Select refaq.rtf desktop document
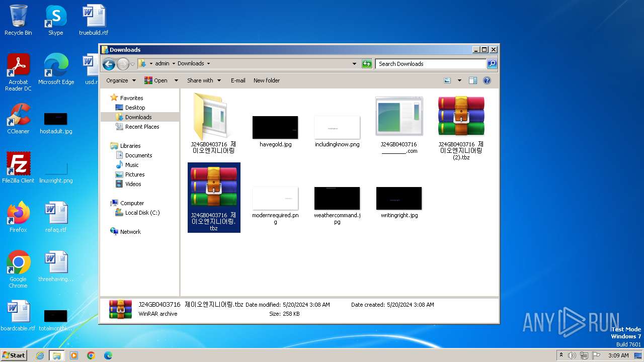 (56, 217)
